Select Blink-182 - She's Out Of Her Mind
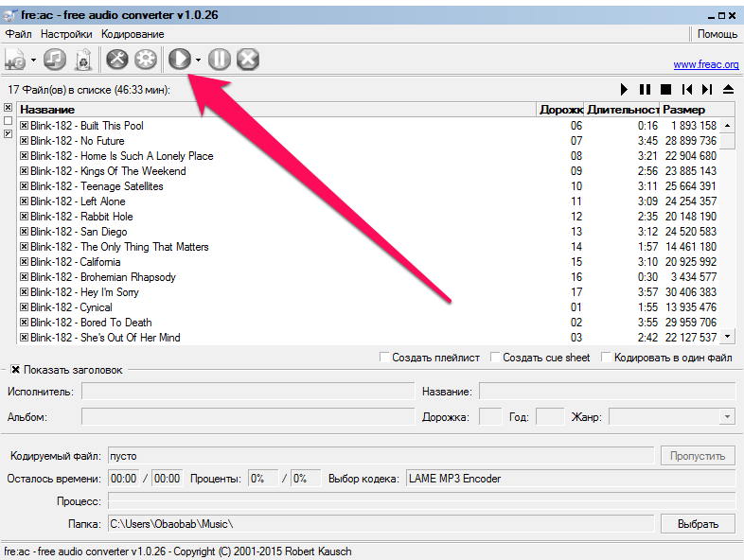 [368, 338]
